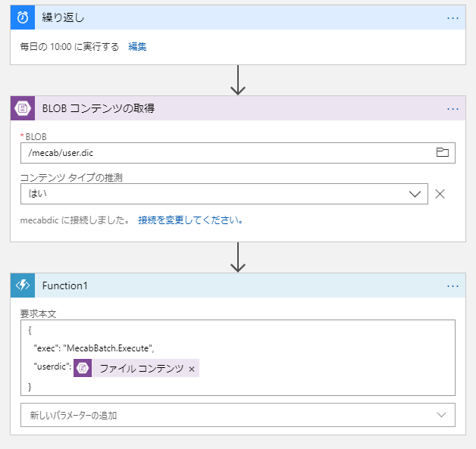Open the recurrence step's ellipsis menu

[453, 17]
